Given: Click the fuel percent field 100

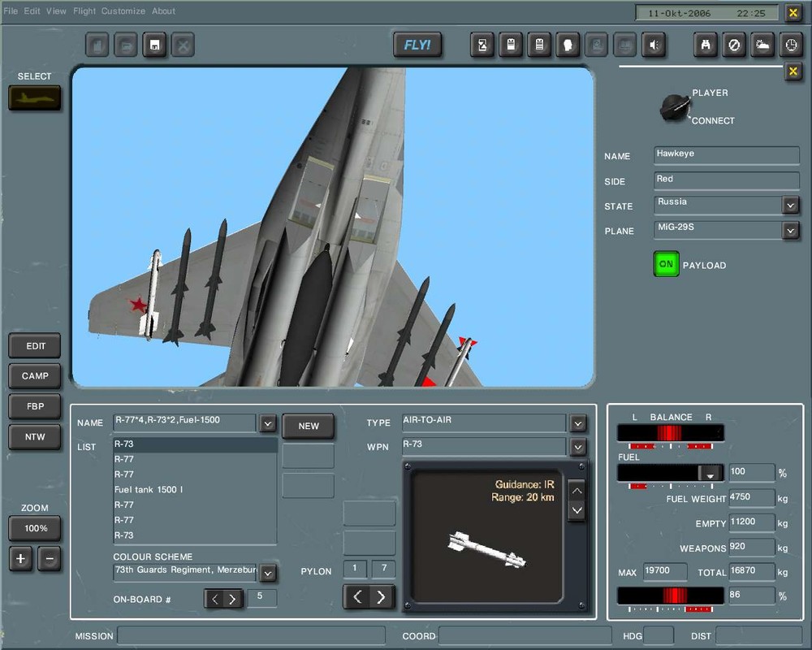Looking at the screenshot, I should point(751,472).
